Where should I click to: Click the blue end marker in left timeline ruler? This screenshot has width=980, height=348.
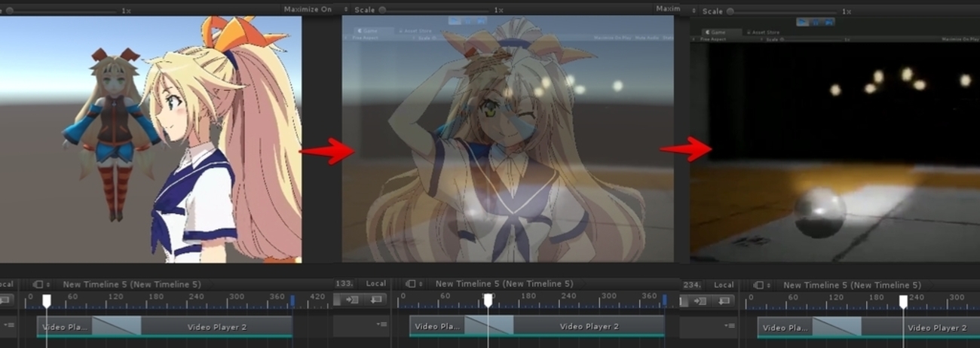click(292, 301)
